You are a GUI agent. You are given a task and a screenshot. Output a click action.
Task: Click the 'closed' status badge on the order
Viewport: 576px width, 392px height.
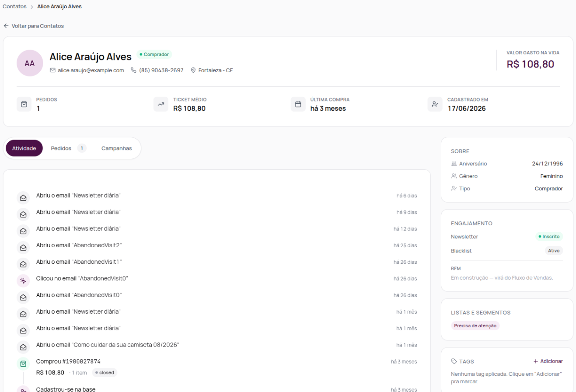(105, 373)
